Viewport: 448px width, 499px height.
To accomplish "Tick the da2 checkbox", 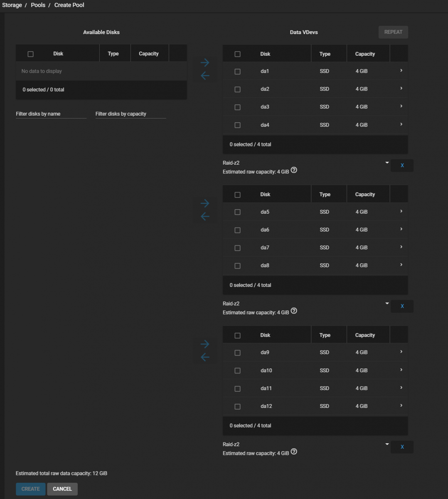I will click(237, 89).
